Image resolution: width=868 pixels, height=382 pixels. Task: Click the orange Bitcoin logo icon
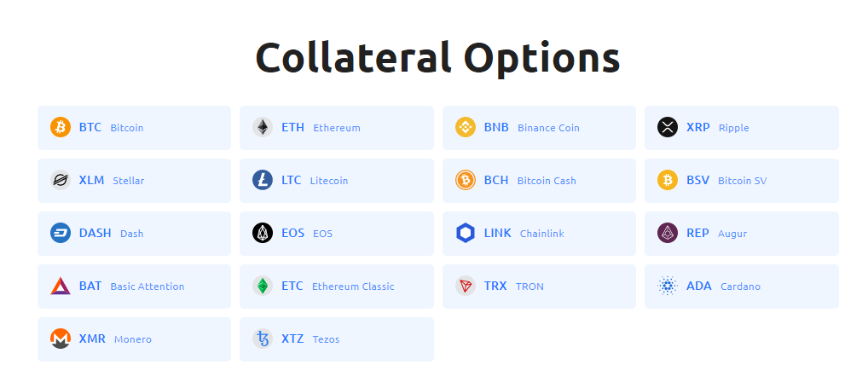(x=61, y=127)
